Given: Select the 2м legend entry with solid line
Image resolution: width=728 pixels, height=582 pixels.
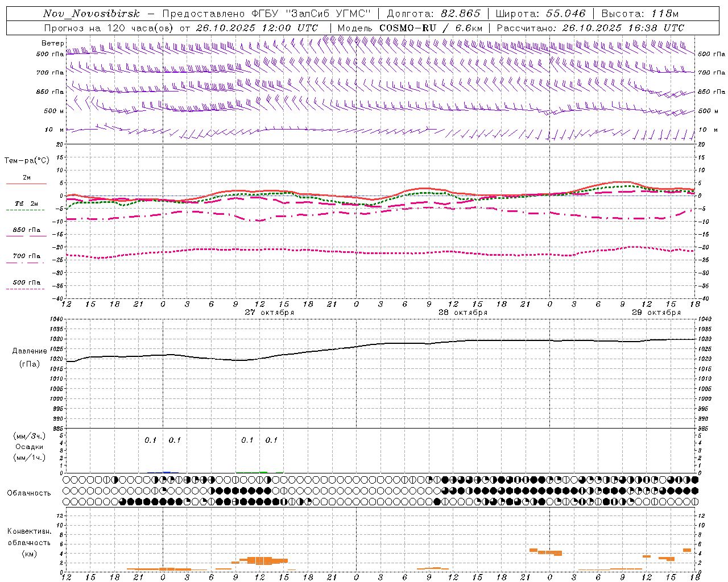Looking at the screenshot, I should pos(26,180).
